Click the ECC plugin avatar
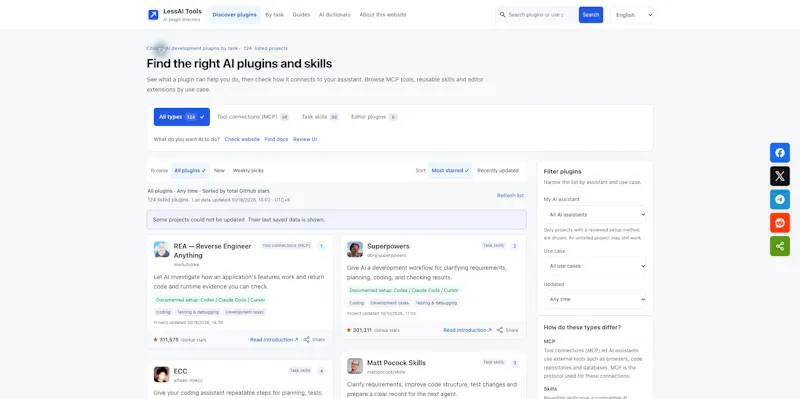Image resolution: width=800 pixels, height=399 pixels. point(161,375)
